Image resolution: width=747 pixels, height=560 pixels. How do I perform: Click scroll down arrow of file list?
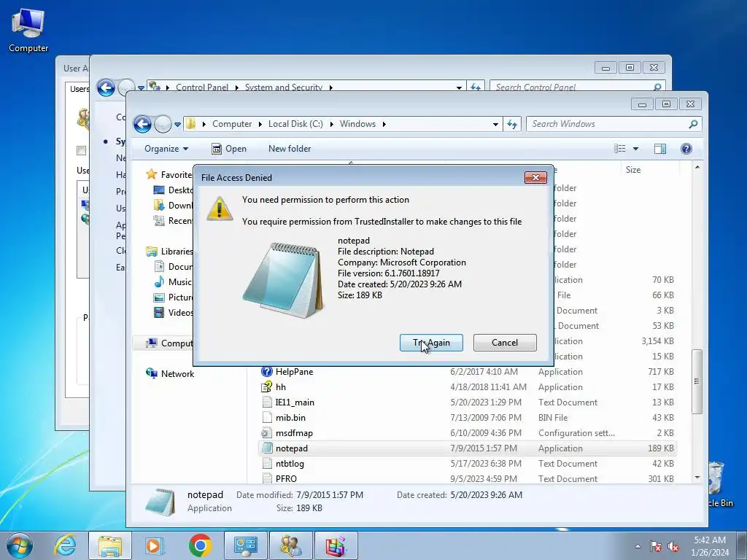697,477
